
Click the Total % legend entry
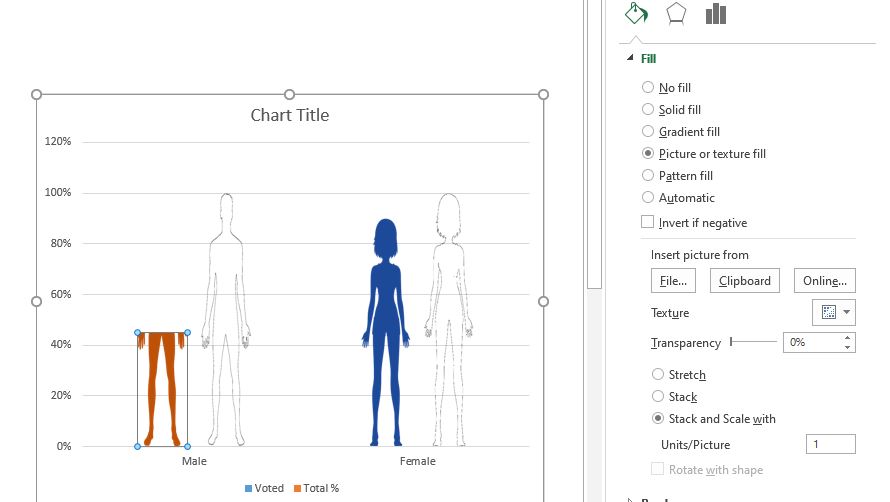click(x=317, y=488)
